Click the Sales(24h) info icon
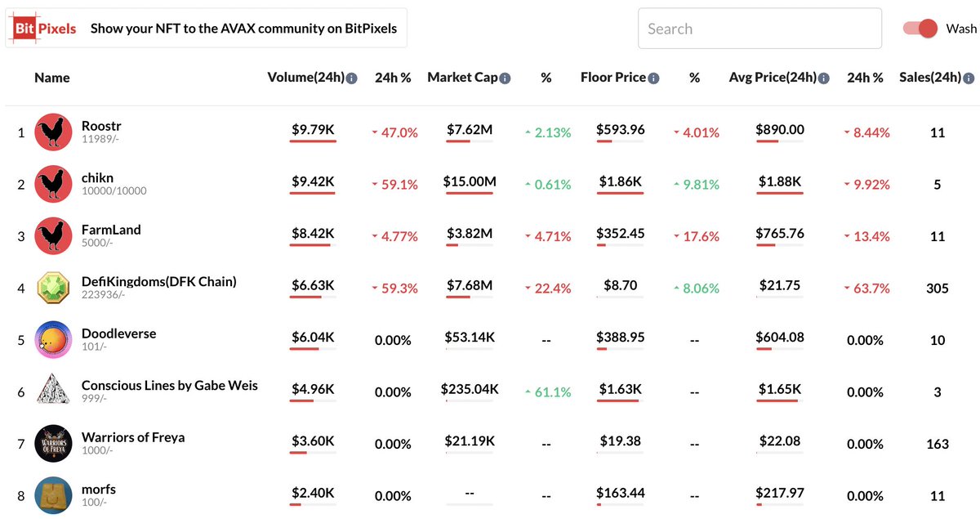This screenshot has width=980, height=519. point(969,78)
